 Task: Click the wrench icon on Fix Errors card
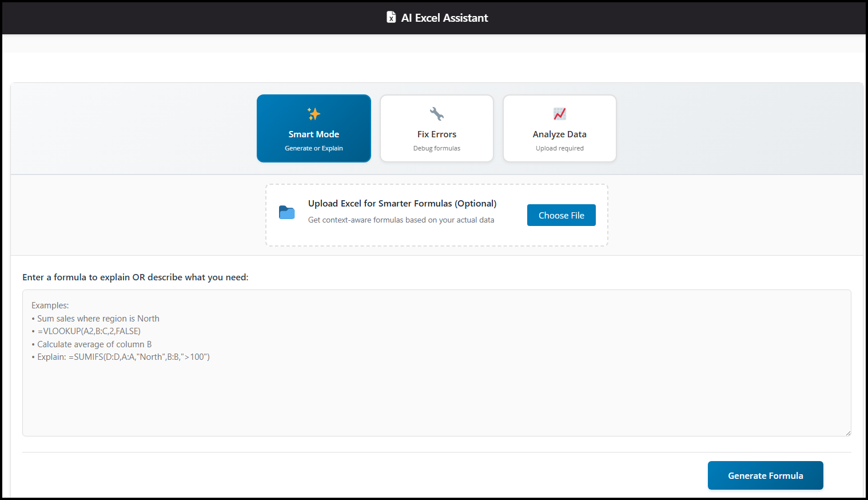tap(436, 113)
